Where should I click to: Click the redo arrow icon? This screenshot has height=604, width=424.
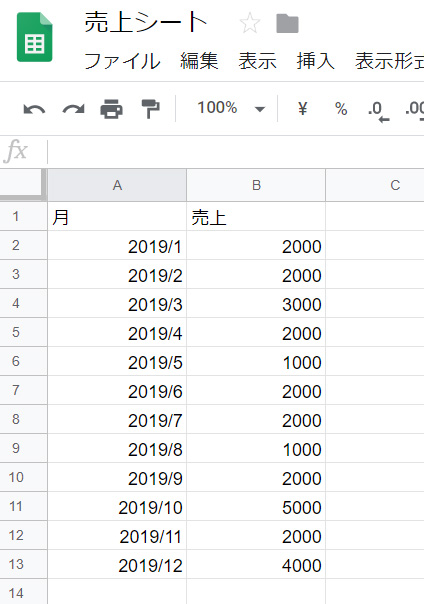coord(73,109)
